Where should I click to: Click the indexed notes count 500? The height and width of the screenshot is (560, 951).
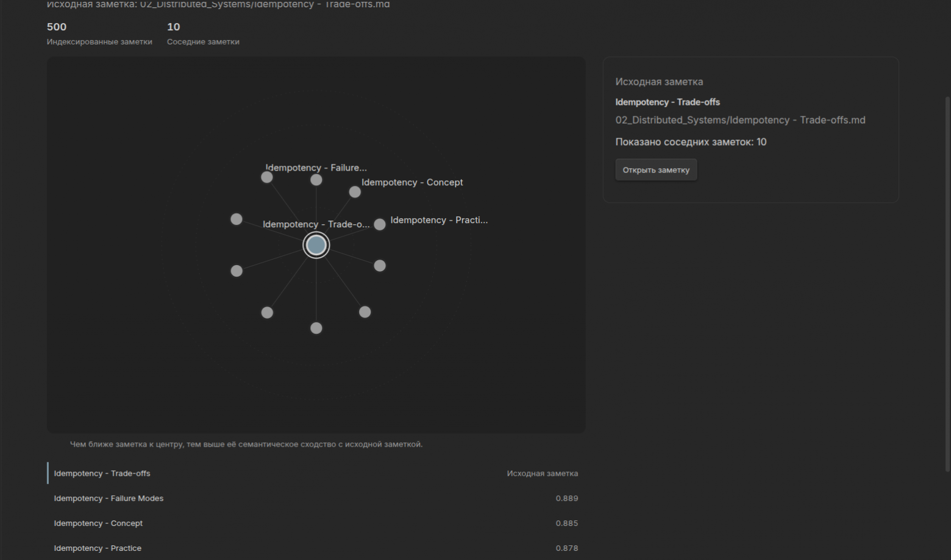(57, 27)
